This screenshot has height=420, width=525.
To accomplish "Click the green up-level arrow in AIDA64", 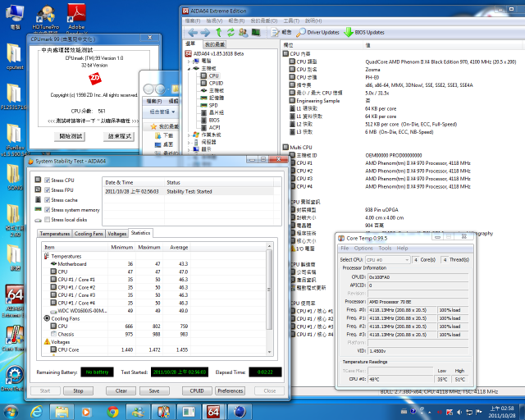I will coord(218,32).
